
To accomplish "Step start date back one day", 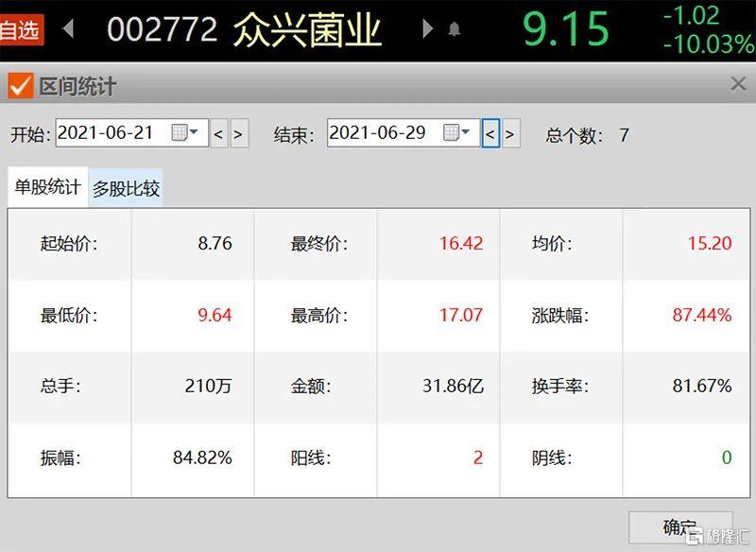I will pos(219,133).
